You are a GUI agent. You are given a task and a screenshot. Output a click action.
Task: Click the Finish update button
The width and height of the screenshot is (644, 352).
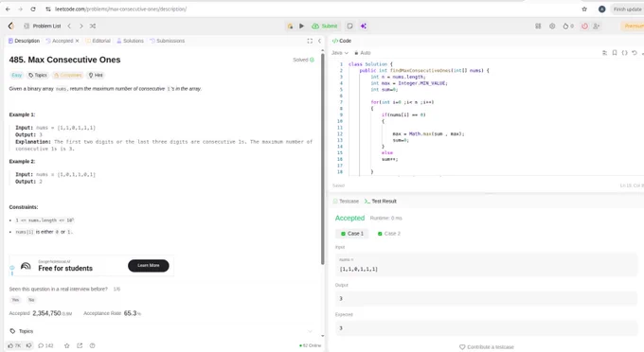pos(627,9)
